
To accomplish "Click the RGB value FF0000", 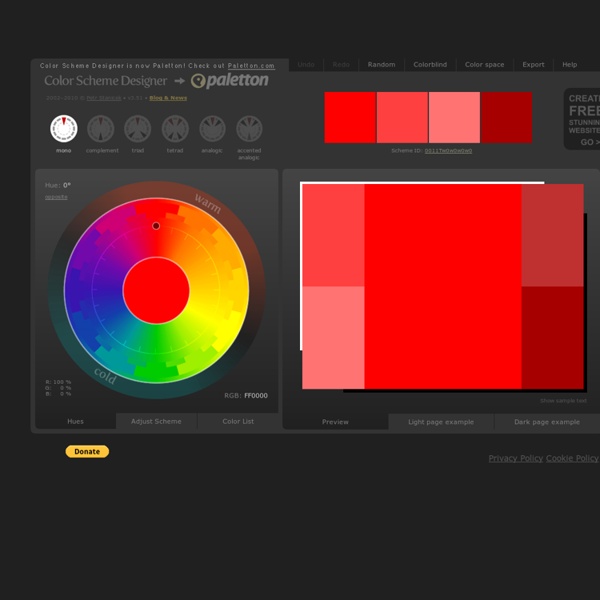I will [256, 396].
